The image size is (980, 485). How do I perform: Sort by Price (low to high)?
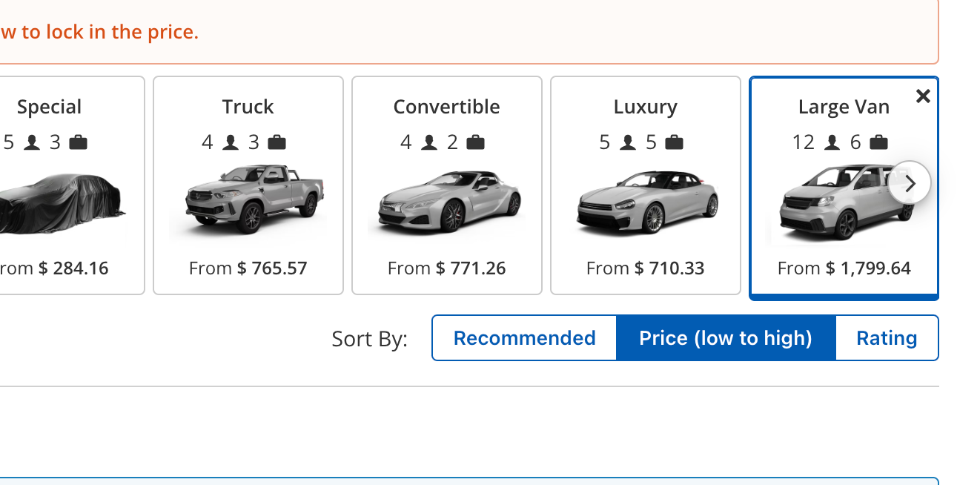click(726, 338)
